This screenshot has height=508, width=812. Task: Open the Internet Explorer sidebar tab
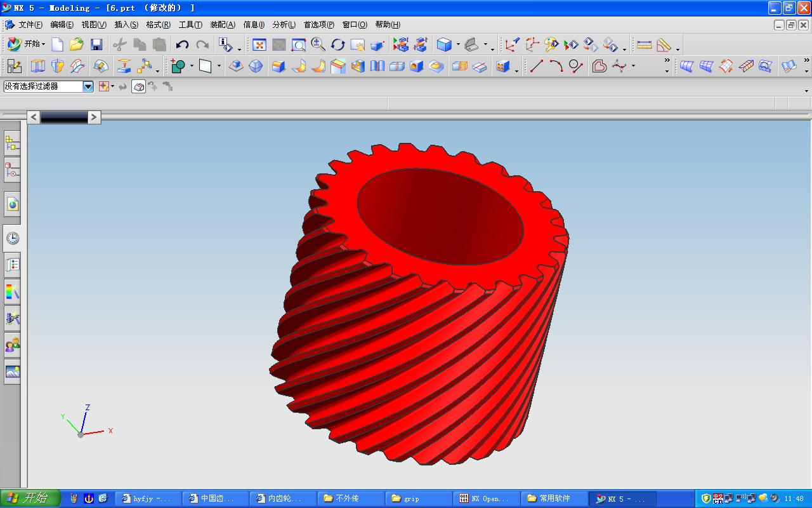[x=12, y=204]
